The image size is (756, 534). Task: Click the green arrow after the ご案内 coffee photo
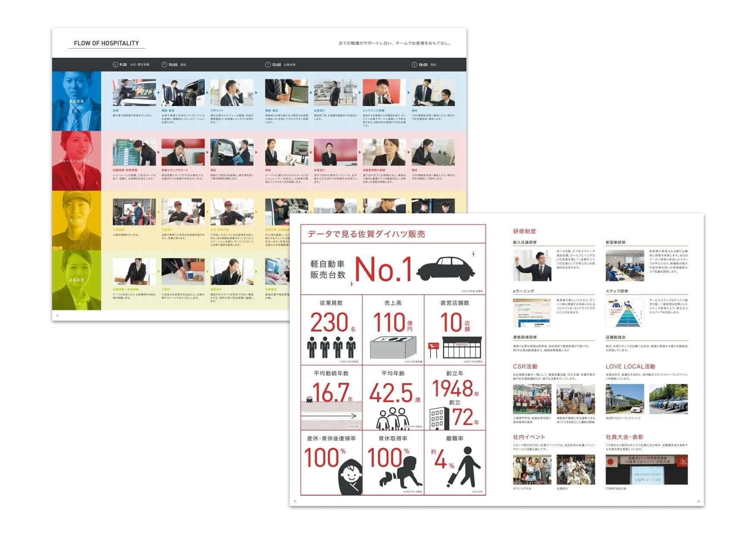207,272
